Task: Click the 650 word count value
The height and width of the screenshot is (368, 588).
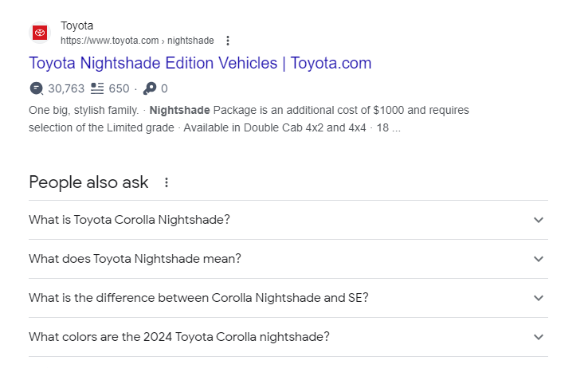Action: (x=119, y=88)
